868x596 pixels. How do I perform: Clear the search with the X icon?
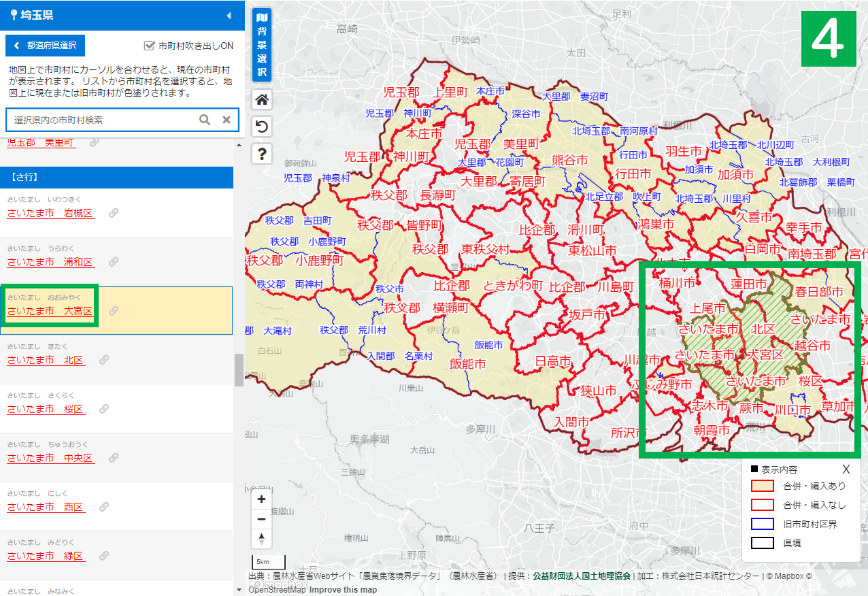227,120
